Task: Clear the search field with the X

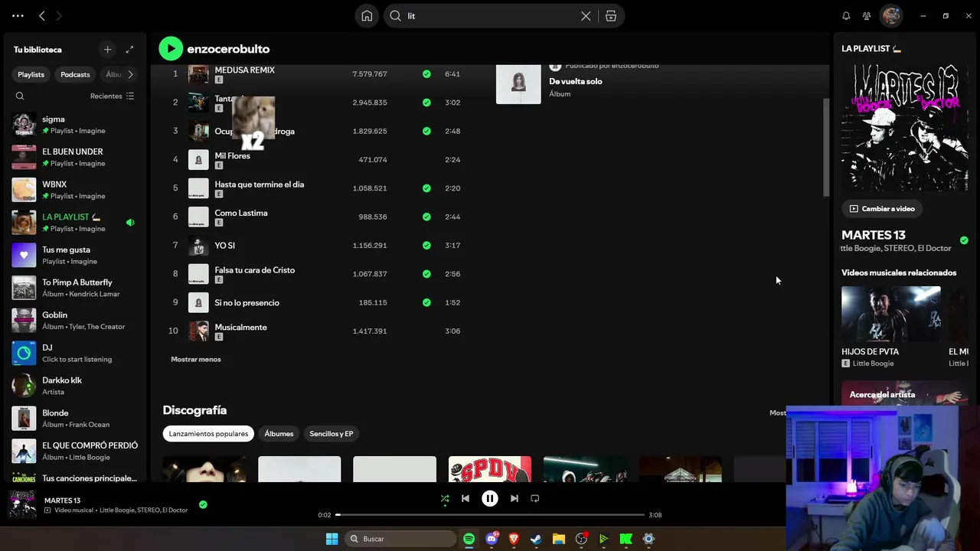Action: (586, 16)
